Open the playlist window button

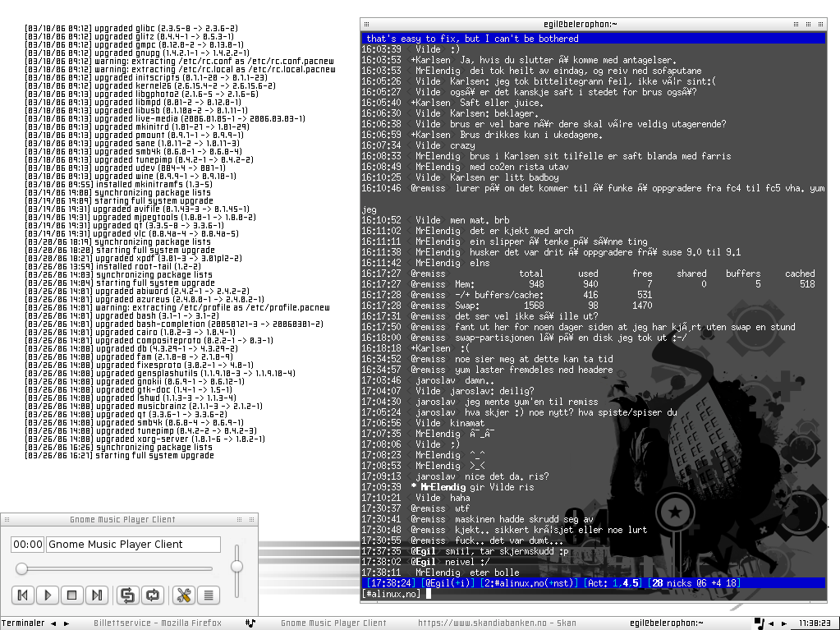tap(209, 595)
